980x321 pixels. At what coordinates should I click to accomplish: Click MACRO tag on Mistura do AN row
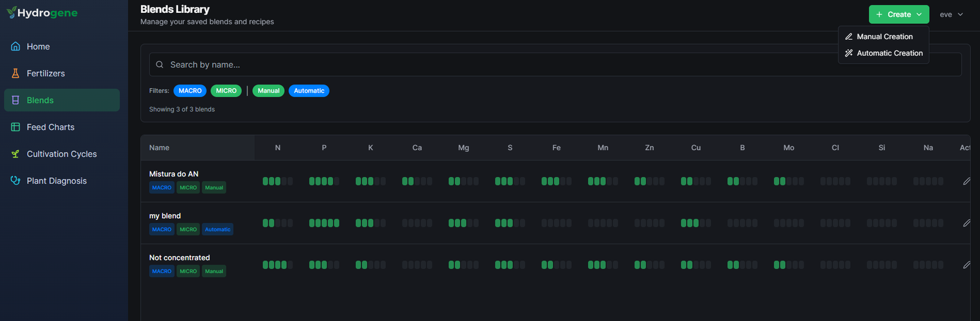point(162,187)
